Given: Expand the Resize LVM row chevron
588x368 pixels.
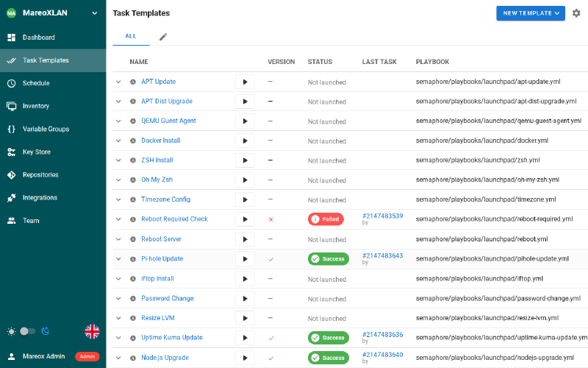Looking at the screenshot, I should tap(118, 318).
